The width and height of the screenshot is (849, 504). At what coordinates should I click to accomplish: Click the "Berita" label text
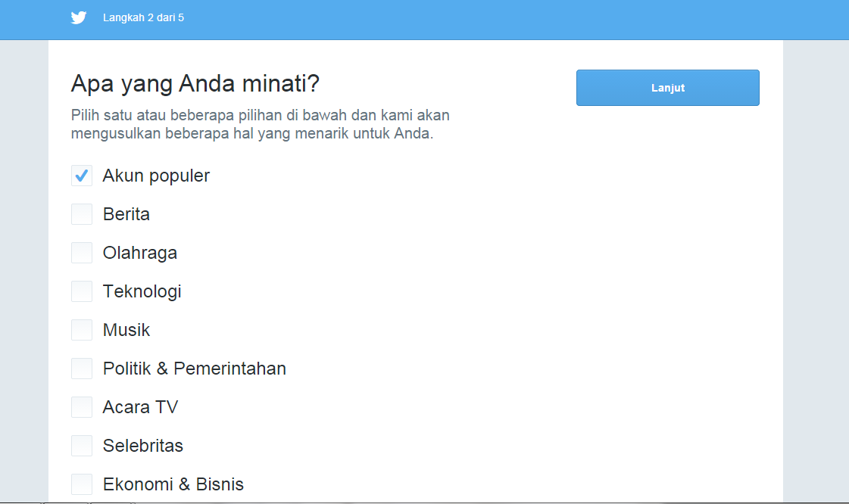click(x=126, y=214)
